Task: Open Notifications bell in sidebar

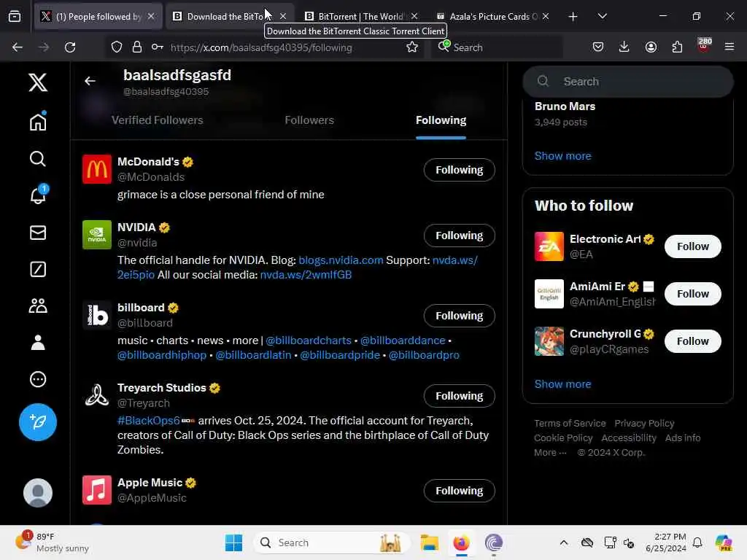Action: click(x=38, y=194)
